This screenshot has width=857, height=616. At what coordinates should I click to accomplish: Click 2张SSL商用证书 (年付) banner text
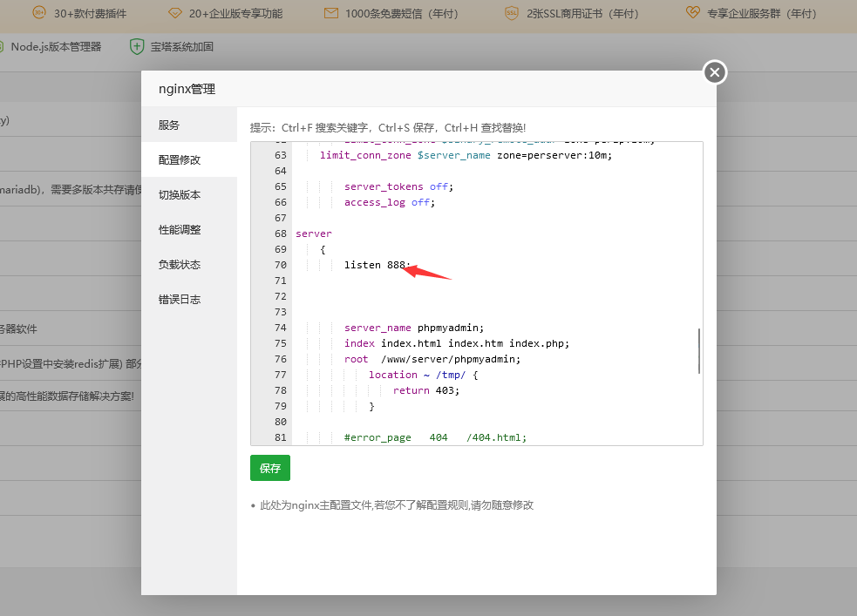point(582,14)
